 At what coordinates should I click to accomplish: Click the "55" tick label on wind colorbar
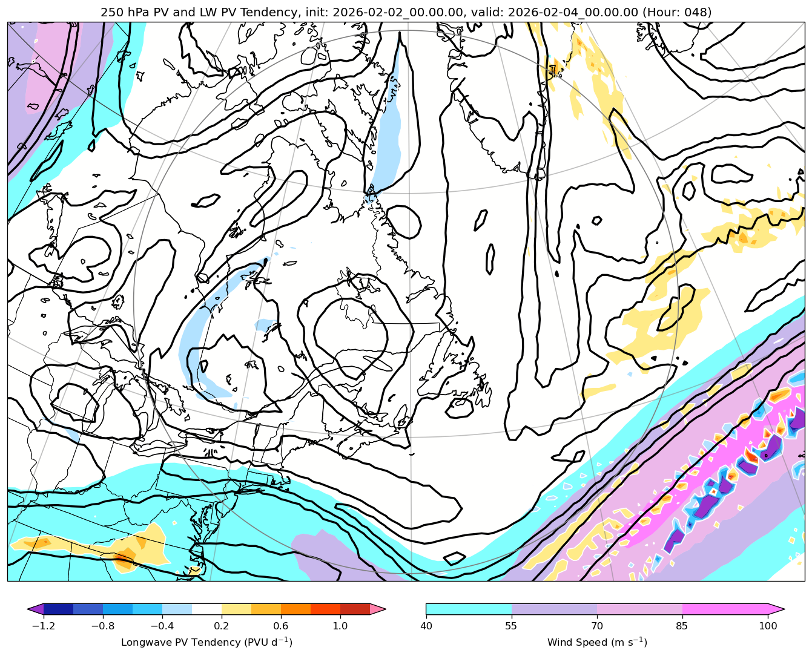(x=512, y=626)
